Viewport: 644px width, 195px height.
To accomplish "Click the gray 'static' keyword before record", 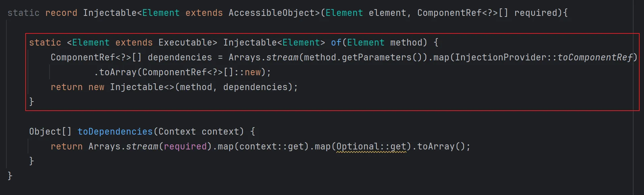I will (23, 13).
